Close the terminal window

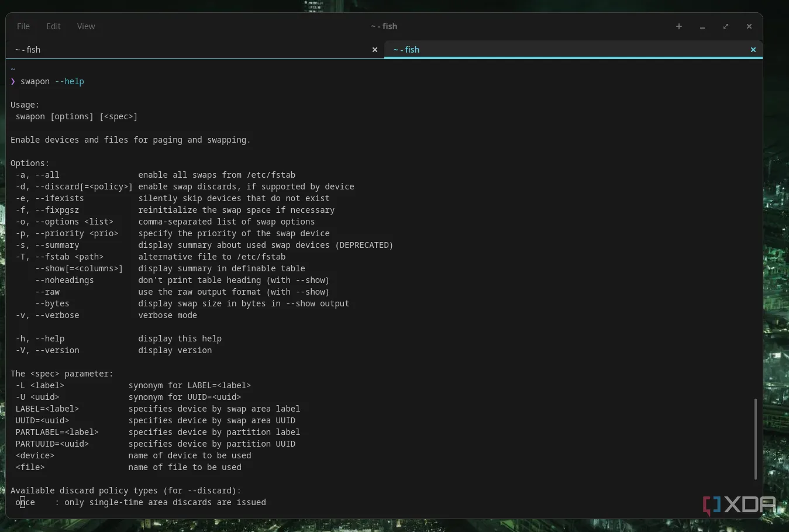coord(749,26)
